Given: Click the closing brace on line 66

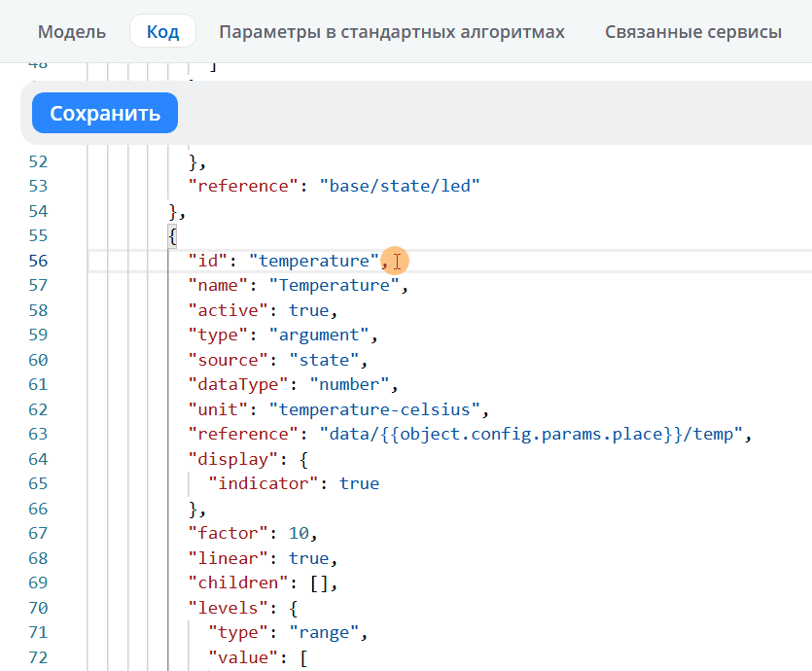Looking at the screenshot, I should 193,509.
